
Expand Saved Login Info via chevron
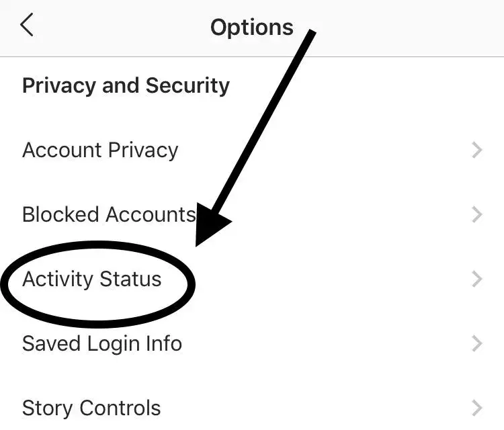click(477, 344)
